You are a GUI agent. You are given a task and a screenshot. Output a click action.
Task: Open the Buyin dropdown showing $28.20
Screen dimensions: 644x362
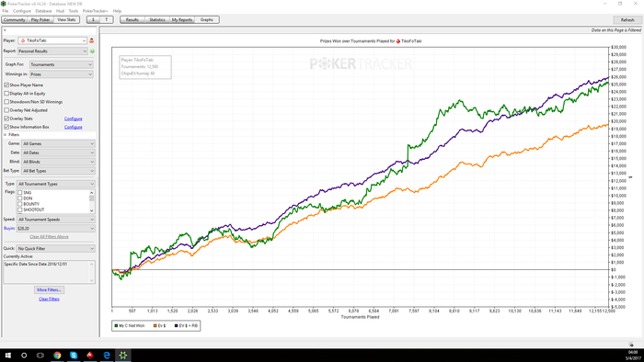click(56, 229)
